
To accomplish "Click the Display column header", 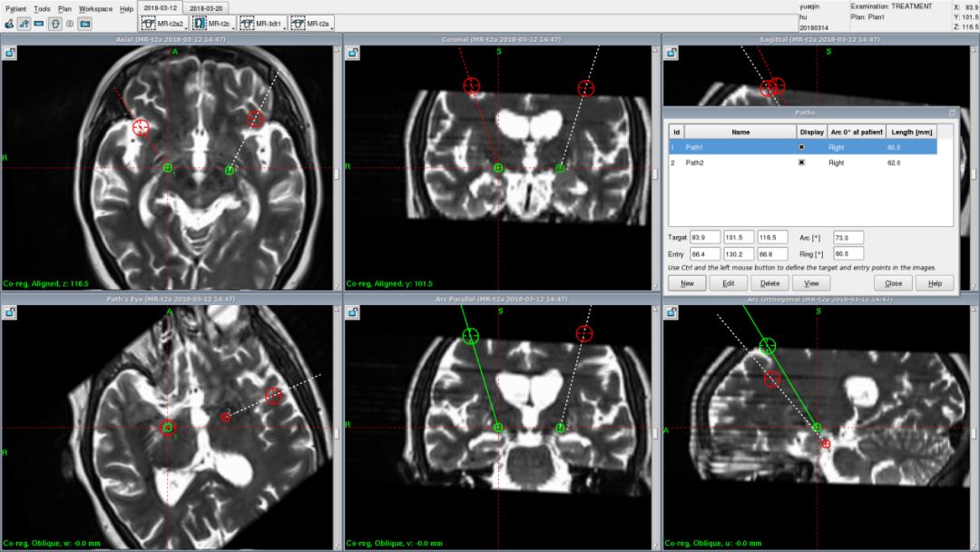I will 811,132.
